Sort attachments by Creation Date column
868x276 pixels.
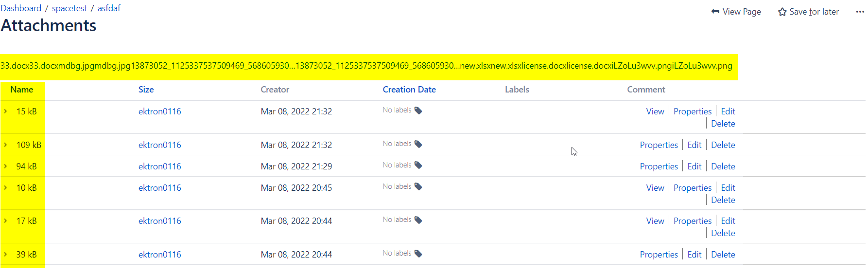(409, 90)
